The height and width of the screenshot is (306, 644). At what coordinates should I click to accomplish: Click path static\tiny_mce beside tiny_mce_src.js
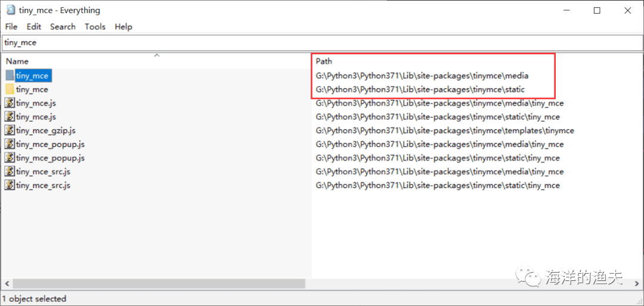click(x=438, y=186)
